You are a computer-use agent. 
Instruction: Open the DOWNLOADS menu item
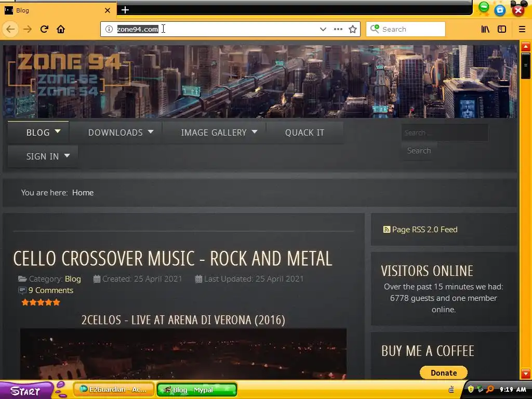tap(116, 132)
